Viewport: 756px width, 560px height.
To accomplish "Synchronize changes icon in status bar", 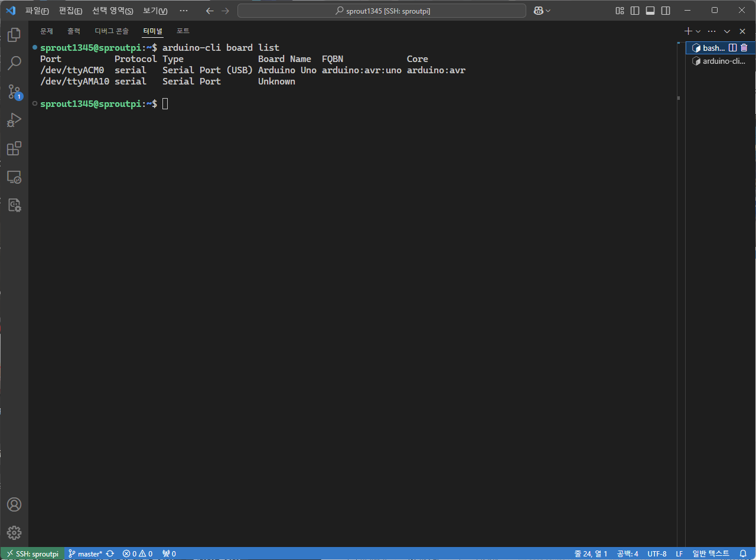I will (110, 554).
